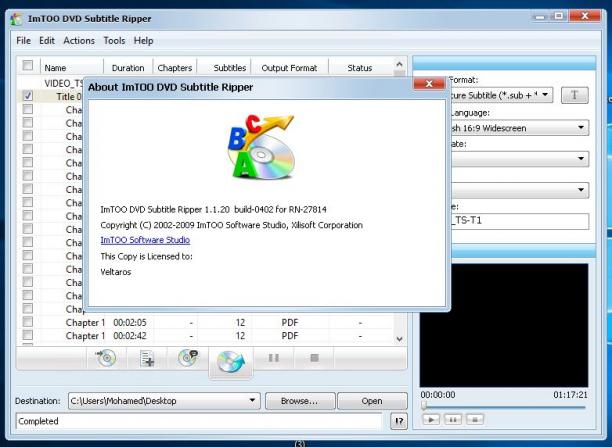Click the Open DVD disc toolbar icon
Viewport: 612px width, 447px height.
106,358
